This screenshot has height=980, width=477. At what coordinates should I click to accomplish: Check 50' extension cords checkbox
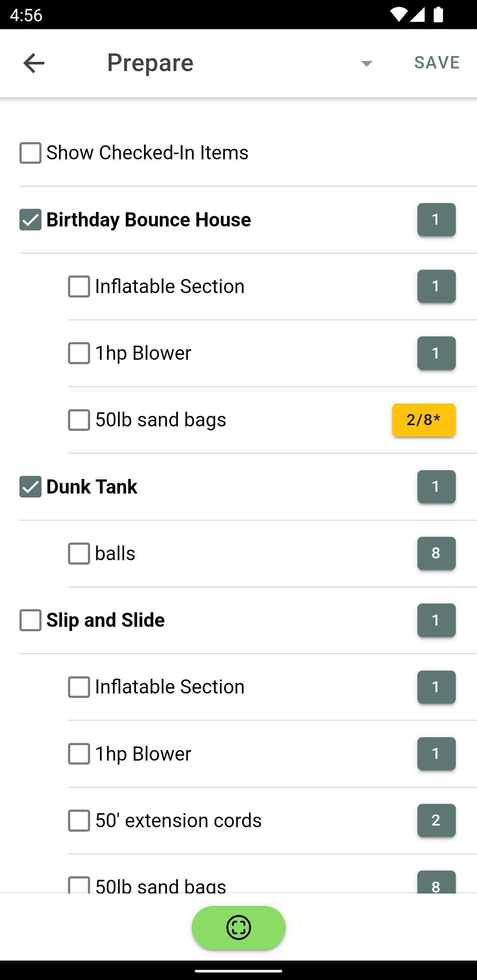[79, 821]
